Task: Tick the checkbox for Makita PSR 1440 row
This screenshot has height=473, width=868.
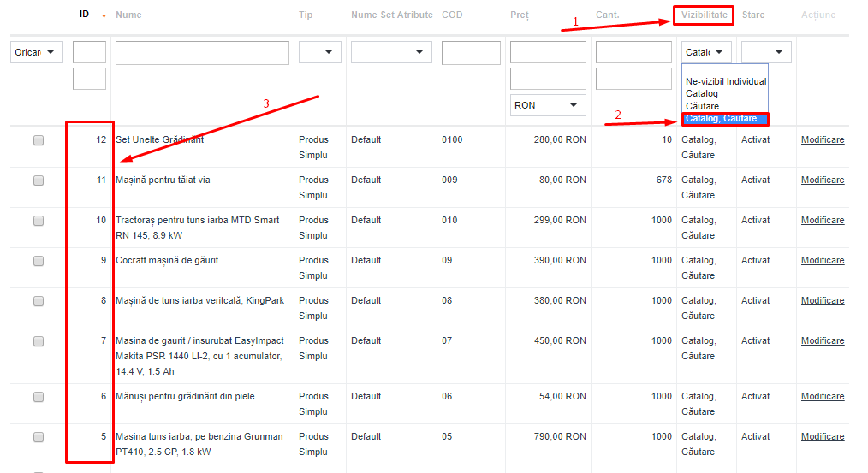Action: click(x=39, y=341)
